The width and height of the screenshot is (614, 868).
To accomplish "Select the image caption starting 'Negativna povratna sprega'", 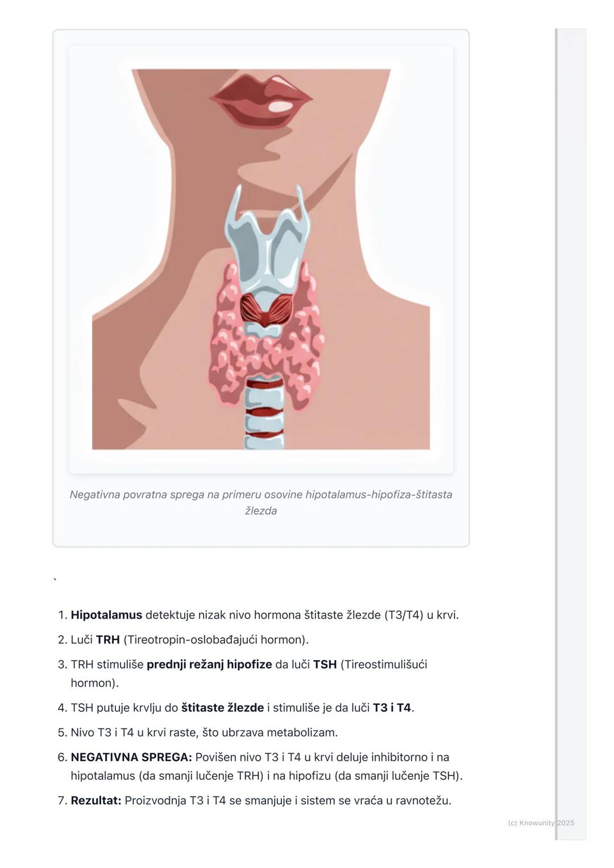I will pyautogui.click(x=261, y=502).
